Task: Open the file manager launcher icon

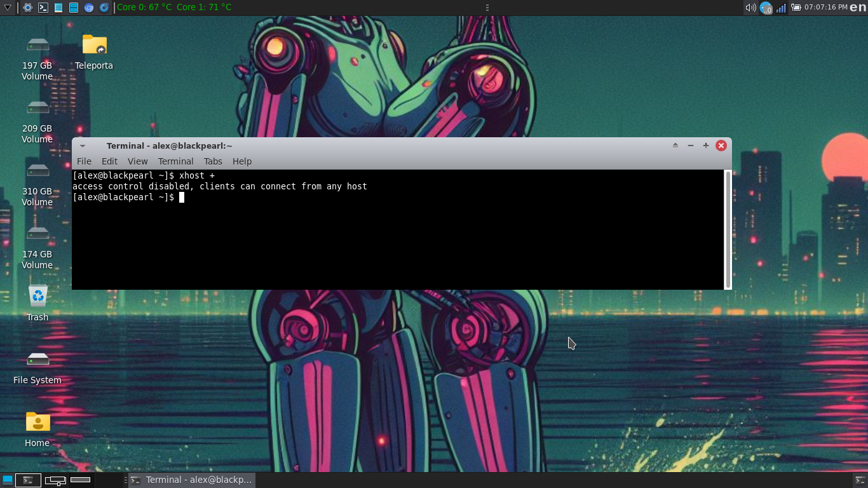Action: point(74,8)
